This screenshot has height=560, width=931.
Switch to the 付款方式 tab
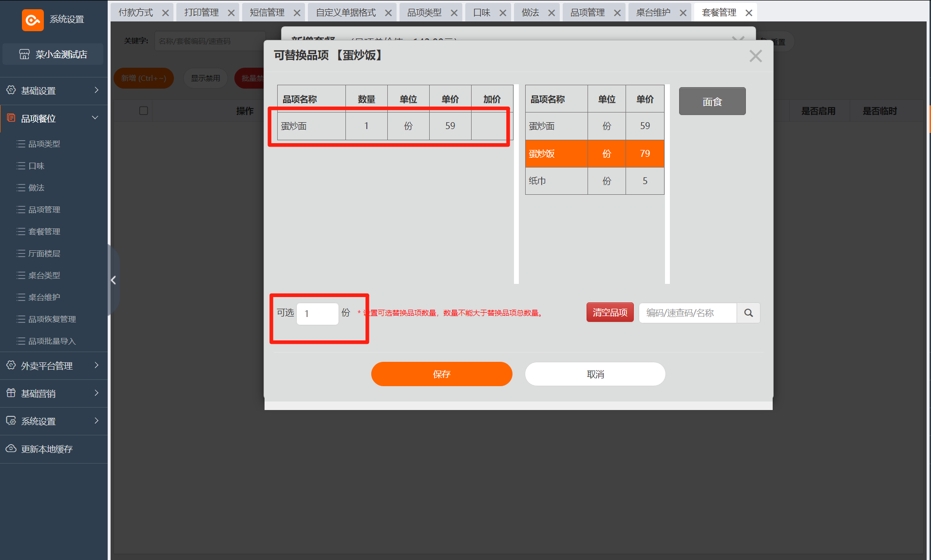coord(136,13)
